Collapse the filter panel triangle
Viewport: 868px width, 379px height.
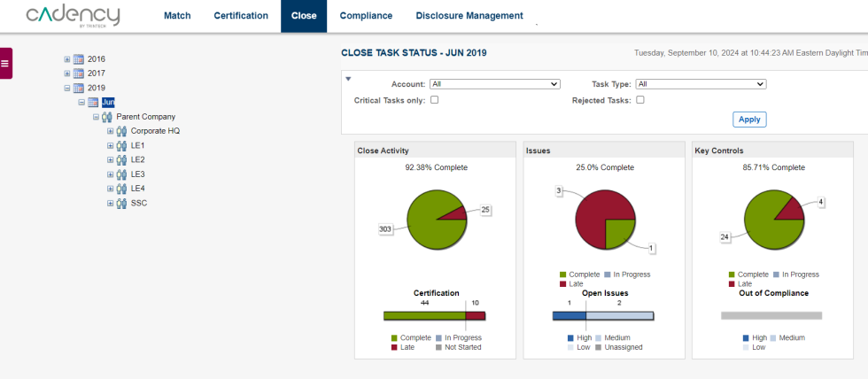click(348, 79)
